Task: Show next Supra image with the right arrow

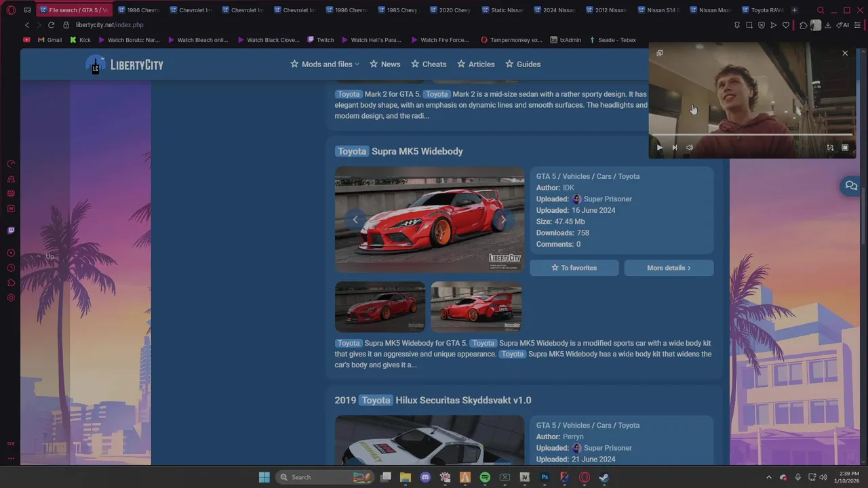Action: click(x=502, y=220)
